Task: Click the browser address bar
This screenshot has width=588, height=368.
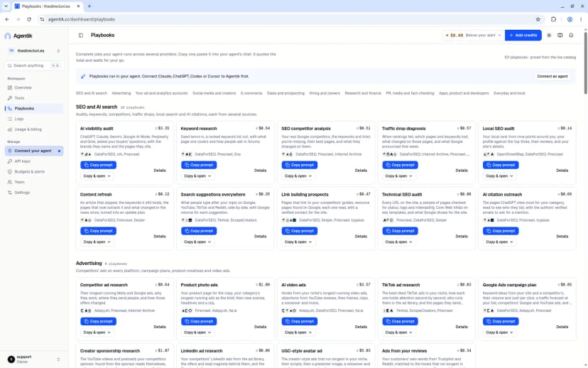Action: click(x=285, y=19)
